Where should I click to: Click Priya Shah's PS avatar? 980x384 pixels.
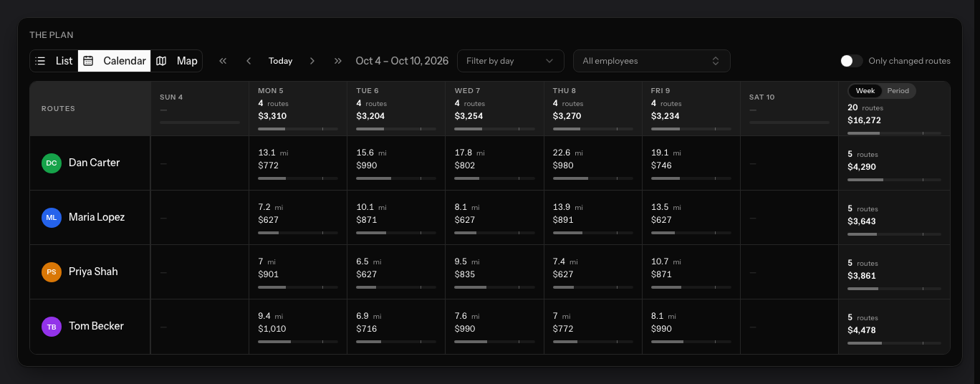52,272
